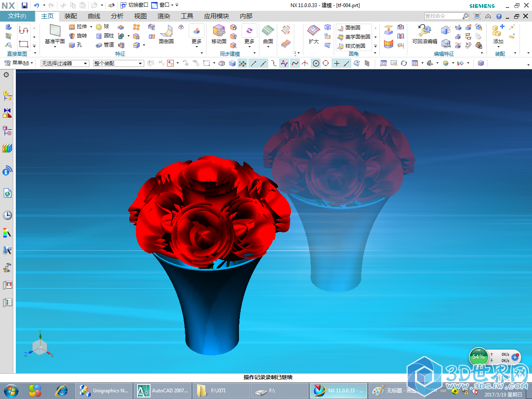This screenshot has width=532, height=399.
Task: Toggle the Control Point snap option
Action: pos(274,63)
